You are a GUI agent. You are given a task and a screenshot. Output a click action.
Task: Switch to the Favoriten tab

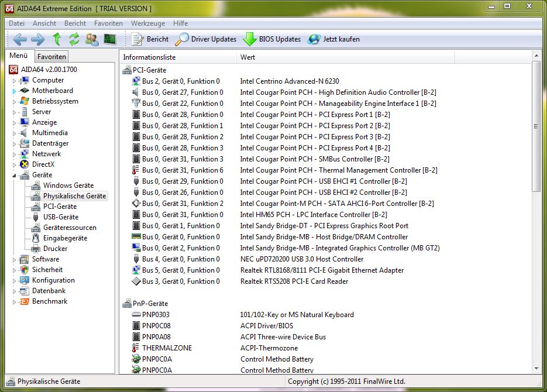51,57
